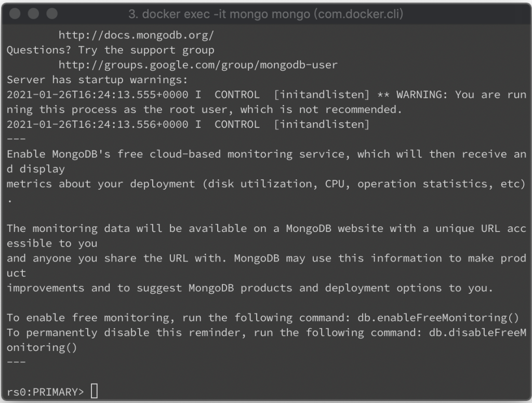Click the first [initandlisten] log tag

tap(321, 95)
